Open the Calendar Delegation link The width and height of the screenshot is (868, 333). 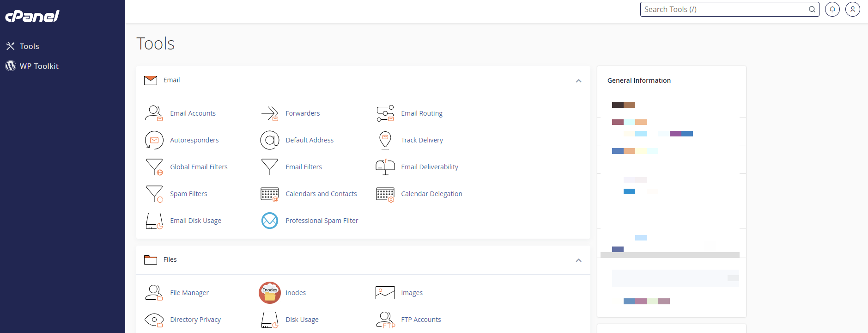point(431,194)
